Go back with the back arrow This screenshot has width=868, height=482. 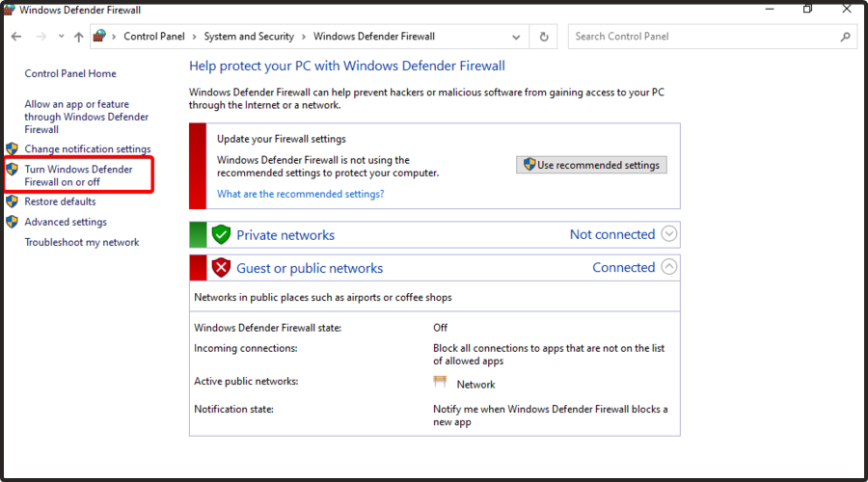[16, 37]
